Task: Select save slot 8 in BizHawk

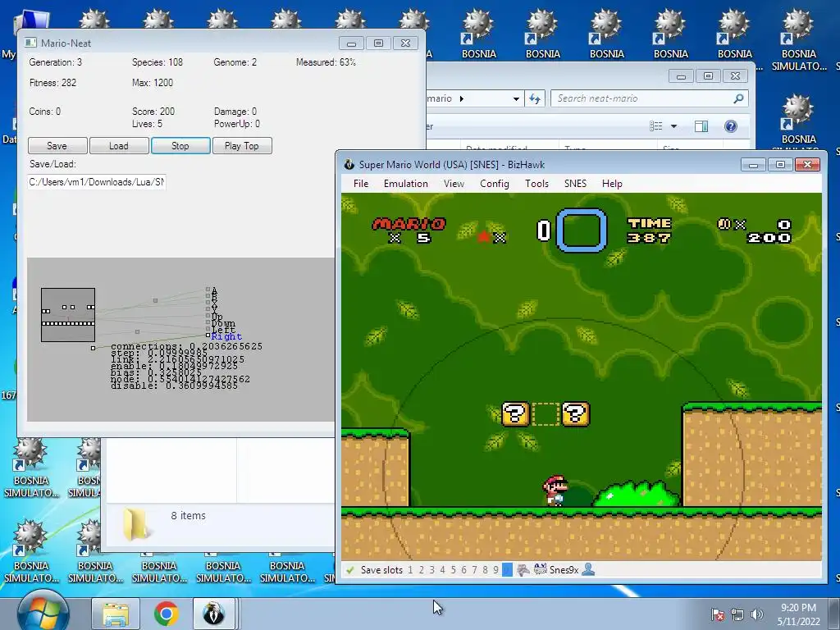Action: coord(486,570)
